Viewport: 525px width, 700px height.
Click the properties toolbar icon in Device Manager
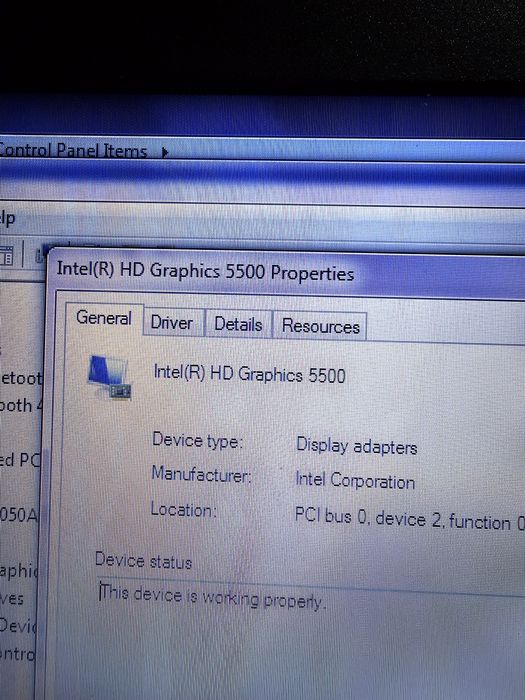8,257
